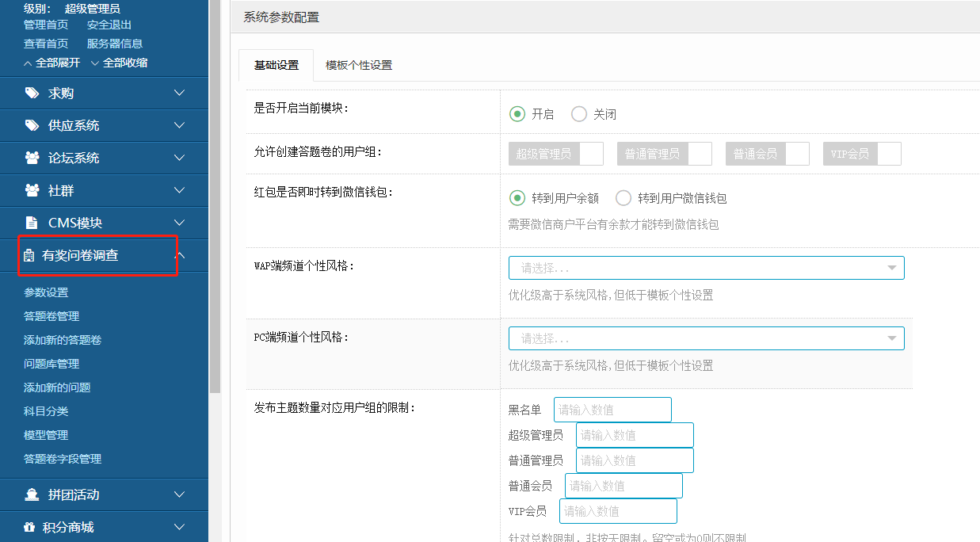Screen dimensions: 980x542
Task: Open 答题卷管理 in the sidebar
Action: coord(51,316)
